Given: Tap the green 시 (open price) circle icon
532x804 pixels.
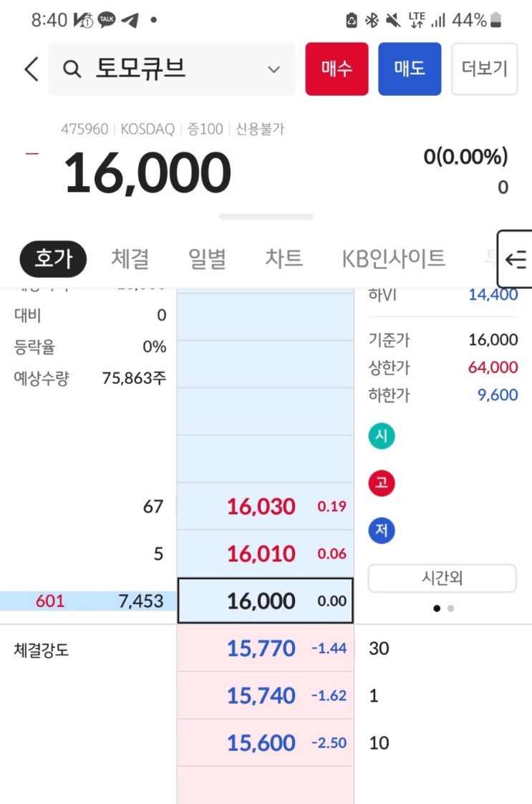Looking at the screenshot, I should [x=382, y=436].
